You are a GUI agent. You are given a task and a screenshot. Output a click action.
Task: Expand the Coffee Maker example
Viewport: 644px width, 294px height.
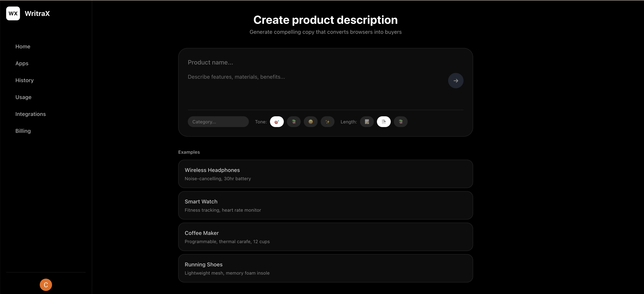click(x=325, y=237)
